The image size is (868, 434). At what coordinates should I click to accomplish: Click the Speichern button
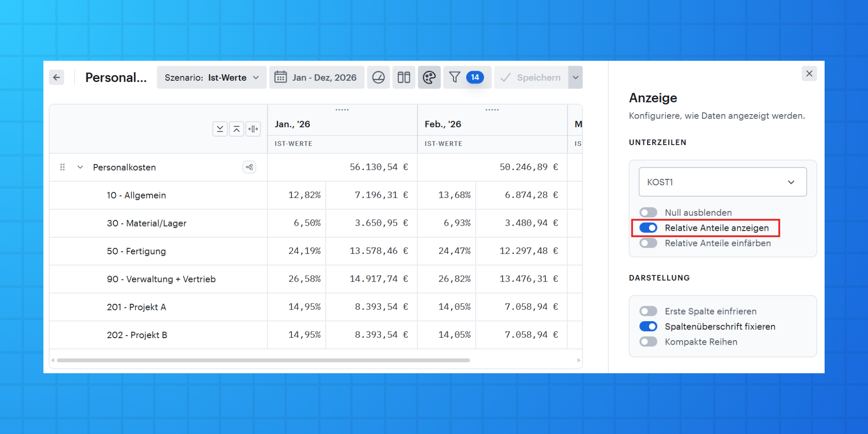tap(531, 77)
